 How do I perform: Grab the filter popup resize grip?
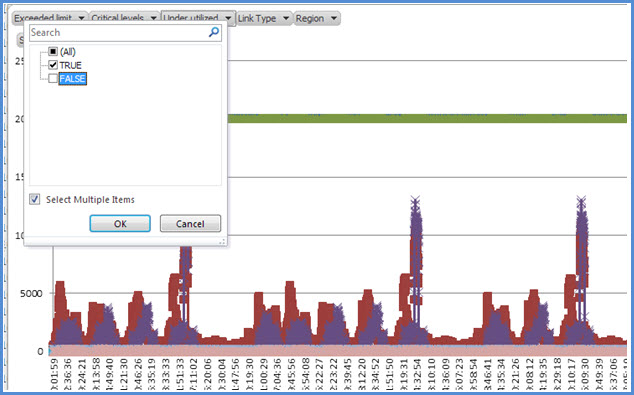[x=222, y=241]
